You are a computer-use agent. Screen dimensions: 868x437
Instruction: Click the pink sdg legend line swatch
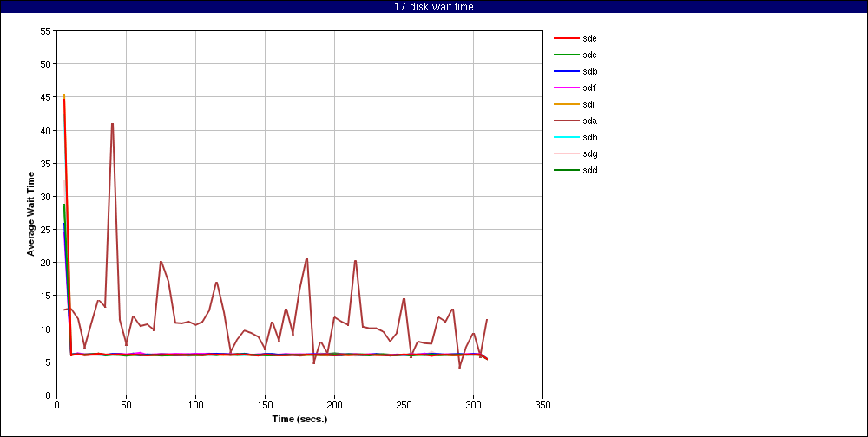[x=567, y=153]
